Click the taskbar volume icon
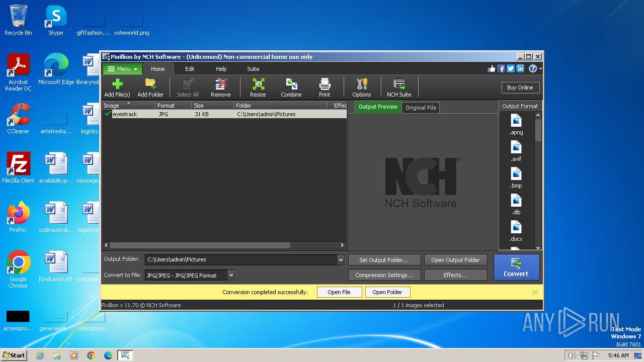Viewport: 644px width, 362px height. pos(572,355)
